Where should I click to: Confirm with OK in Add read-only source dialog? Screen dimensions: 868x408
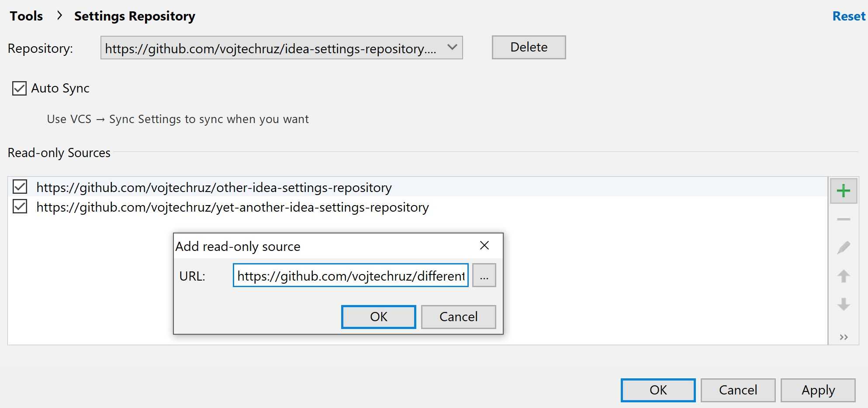tap(378, 317)
